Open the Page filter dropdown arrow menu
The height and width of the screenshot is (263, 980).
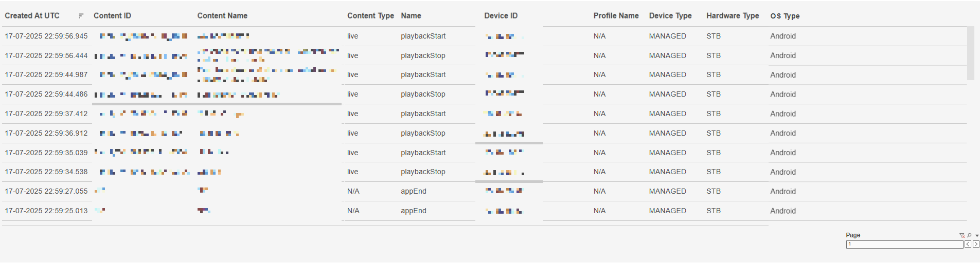tap(977, 236)
